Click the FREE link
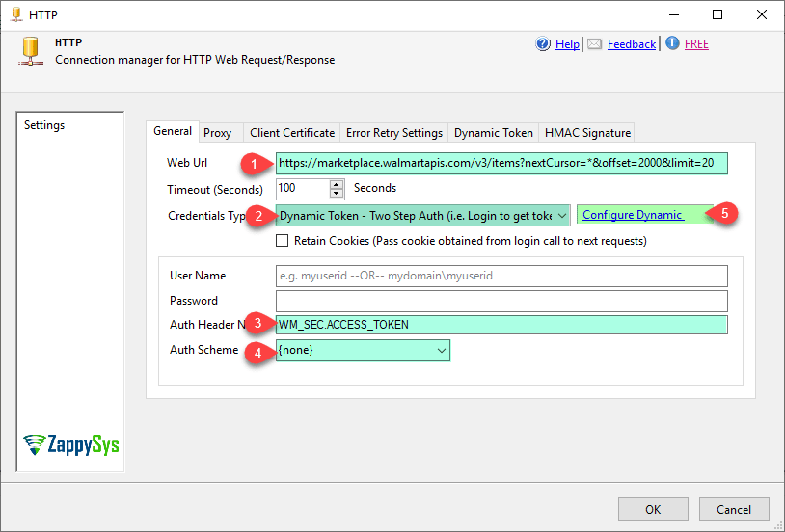The image size is (785, 532). coord(696,44)
